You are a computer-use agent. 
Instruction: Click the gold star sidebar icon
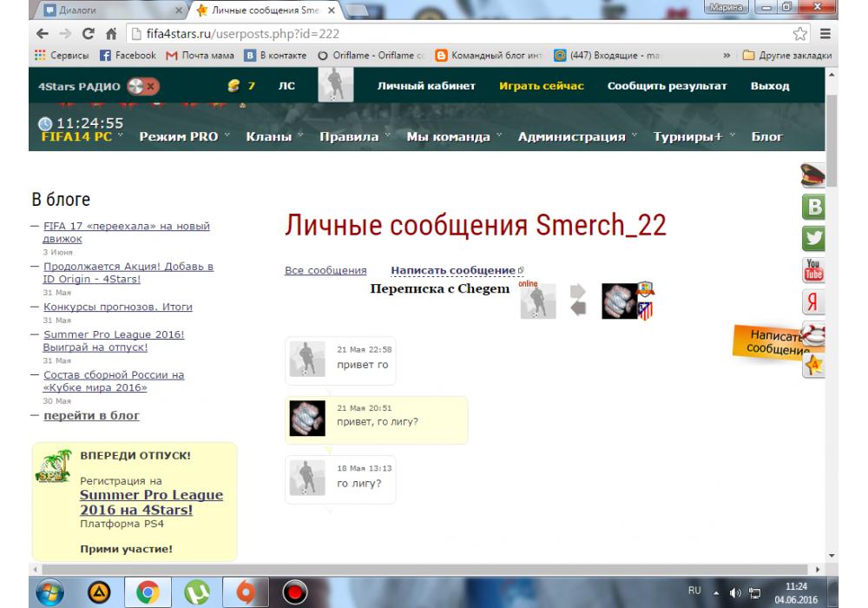[815, 366]
